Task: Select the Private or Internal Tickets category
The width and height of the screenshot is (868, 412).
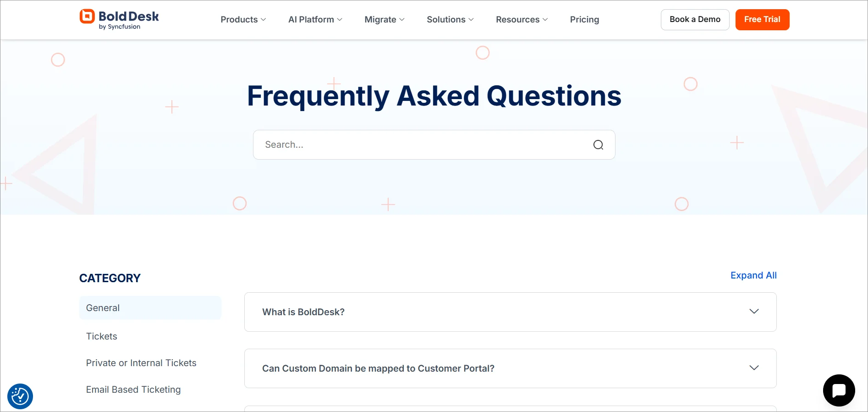Action: coord(141,363)
